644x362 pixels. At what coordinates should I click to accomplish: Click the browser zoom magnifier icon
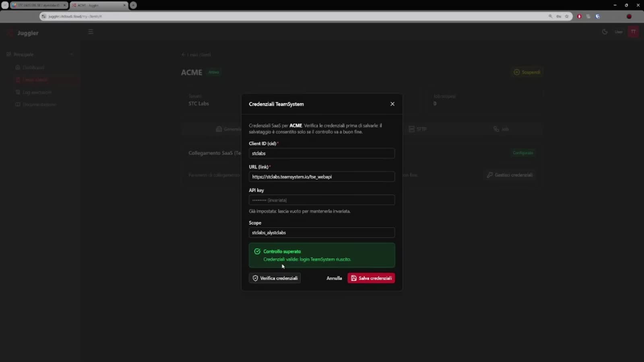click(550, 16)
